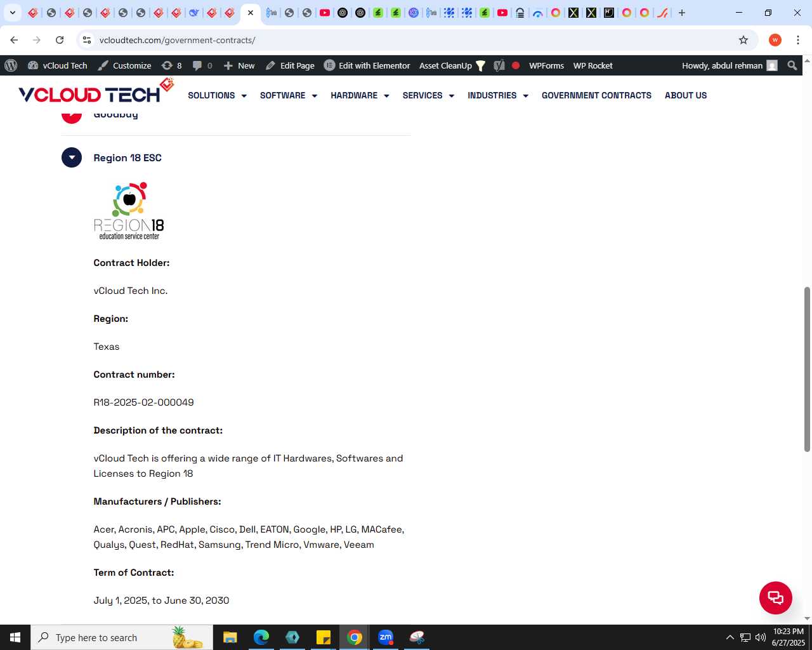Image resolution: width=812 pixels, height=650 pixels.
Task: Open a new browser tab
Action: click(x=682, y=13)
